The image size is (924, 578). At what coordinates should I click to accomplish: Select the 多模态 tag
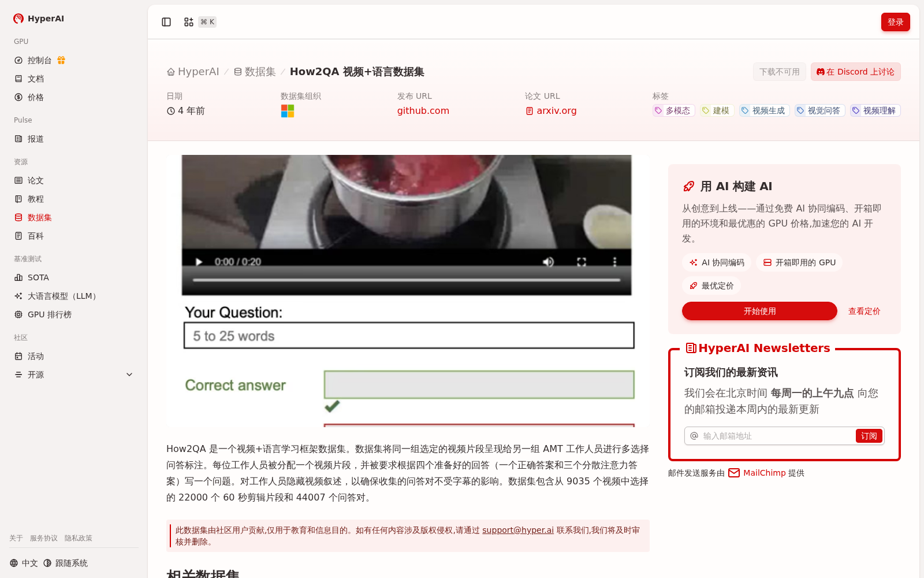coord(673,110)
